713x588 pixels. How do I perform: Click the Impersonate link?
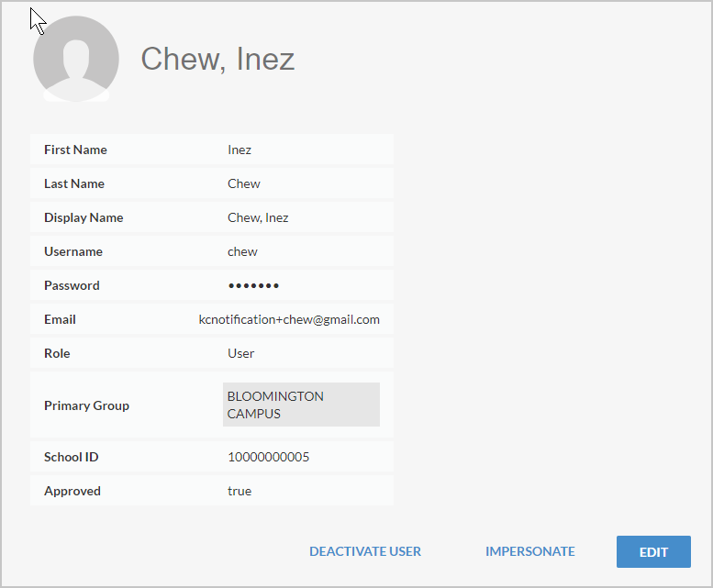pyautogui.click(x=530, y=551)
